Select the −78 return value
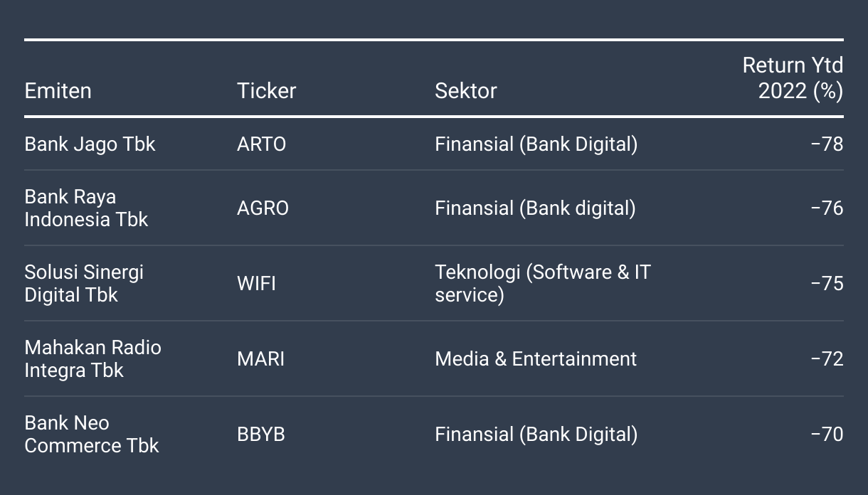Viewport: 868px width, 495px height. point(827,144)
